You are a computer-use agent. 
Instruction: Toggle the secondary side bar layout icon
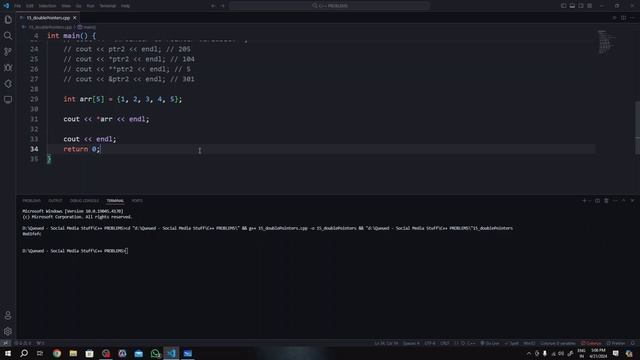pos(581,6)
